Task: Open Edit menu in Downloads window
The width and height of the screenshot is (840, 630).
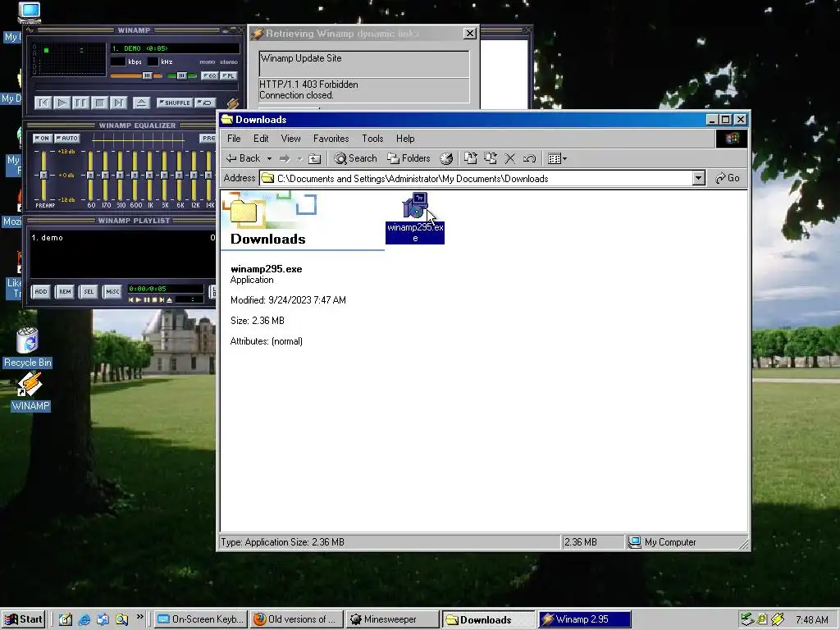Action: tap(261, 138)
